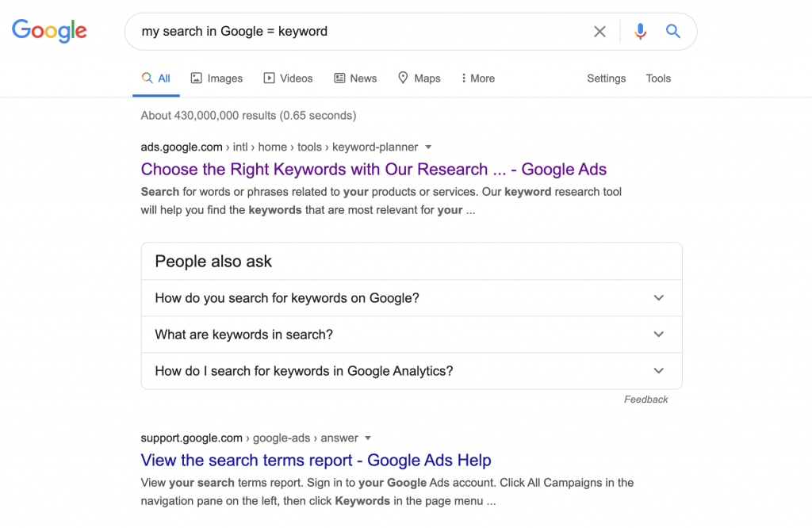The width and height of the screenshot is (812, 528).
Task: Open the Settings menu
Action: coord(606,78)
